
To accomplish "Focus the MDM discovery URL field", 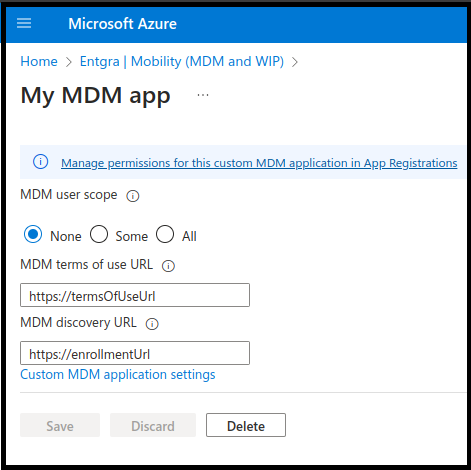I will click(x=135, y=353).
